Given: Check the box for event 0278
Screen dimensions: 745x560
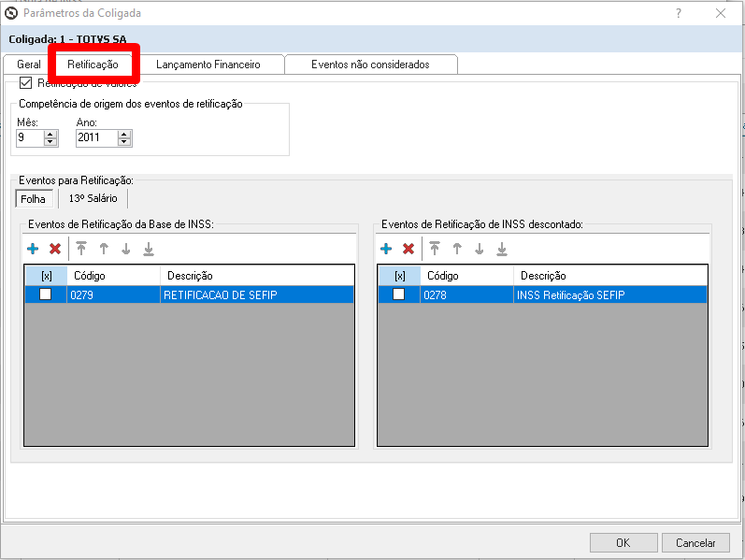Looking at the screenshot, I should pos(398,294).
